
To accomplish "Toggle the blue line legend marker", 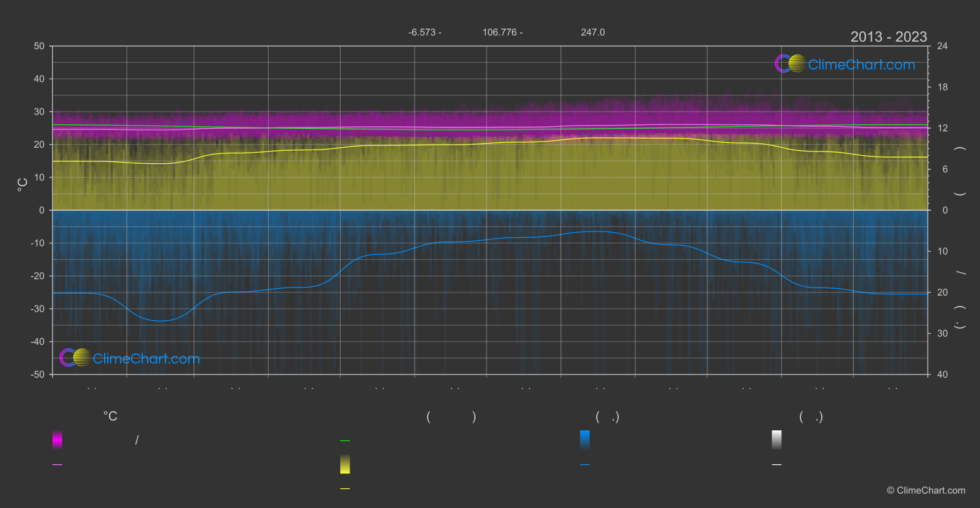I will pyautogui.click(x=585, y=465).
